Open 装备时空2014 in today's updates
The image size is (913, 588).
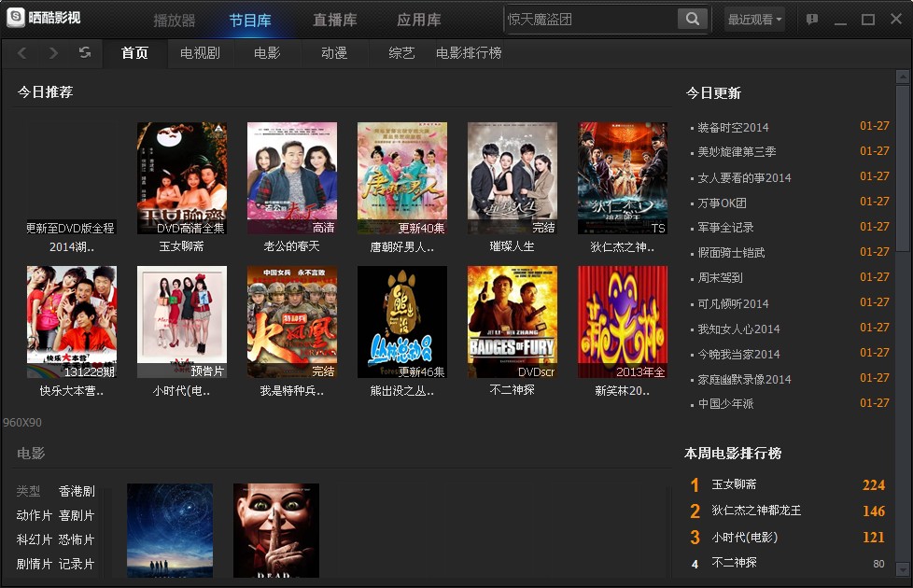[733, 128]
